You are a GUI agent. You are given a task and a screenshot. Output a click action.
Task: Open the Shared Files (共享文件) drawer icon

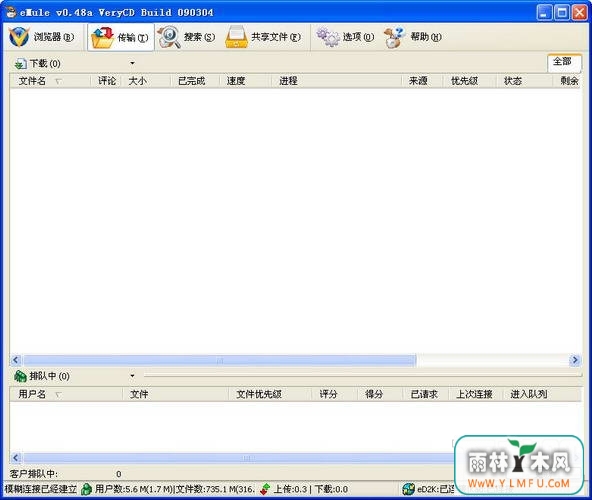tap(237, 37)
